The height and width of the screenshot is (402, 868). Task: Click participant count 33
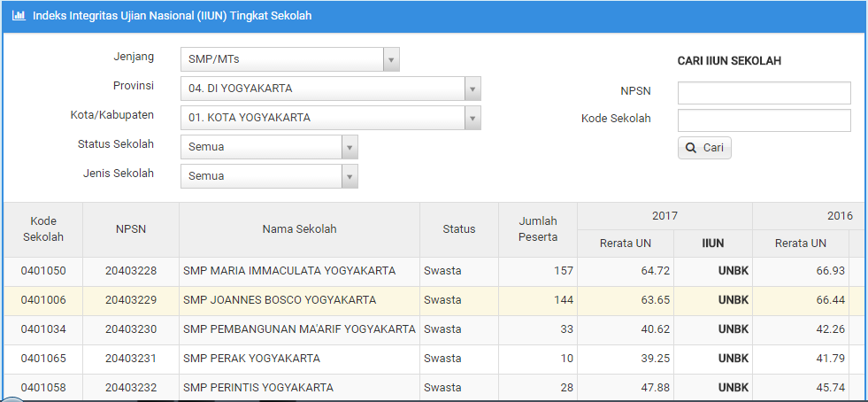point(567,329)
